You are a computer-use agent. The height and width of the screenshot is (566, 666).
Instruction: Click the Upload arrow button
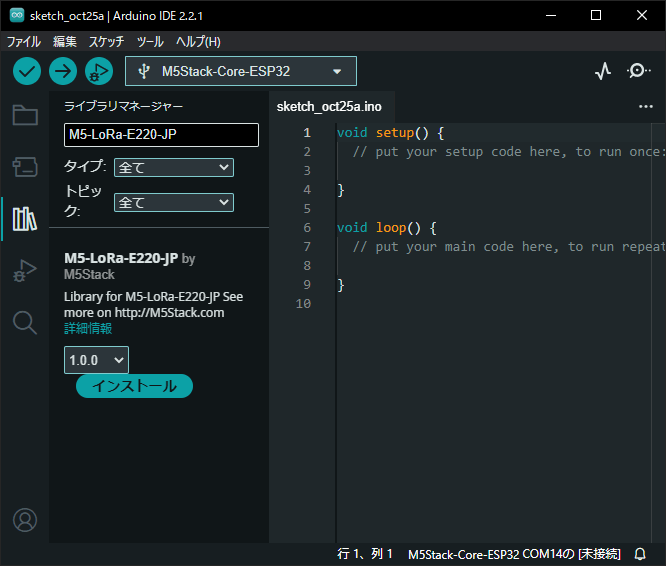pos(63,71)
